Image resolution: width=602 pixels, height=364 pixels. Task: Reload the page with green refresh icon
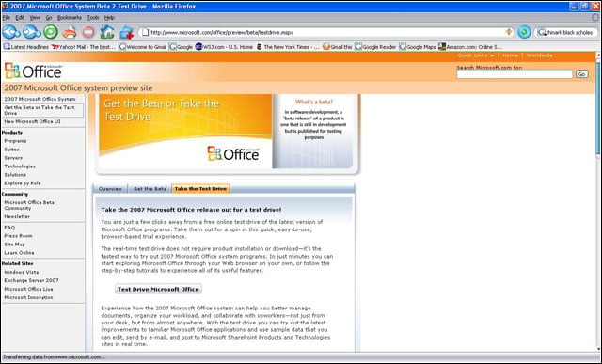50,32
